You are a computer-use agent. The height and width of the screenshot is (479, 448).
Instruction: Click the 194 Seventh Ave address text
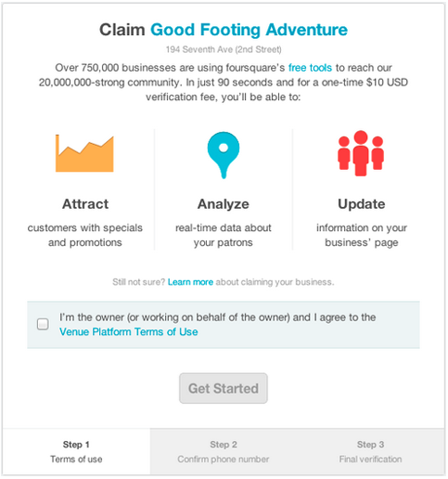pos(224,49)
